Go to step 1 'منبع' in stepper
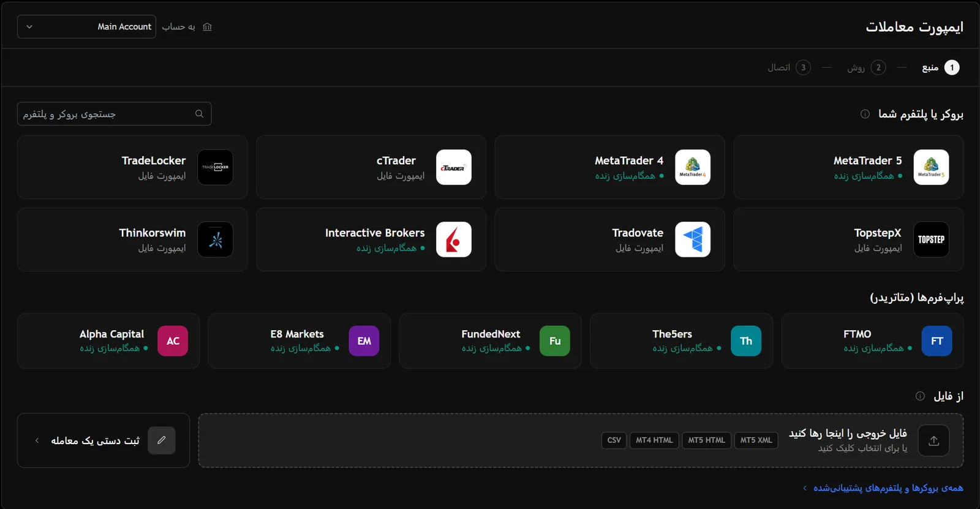Screen dimensions: 980x509 click(941, 67)
